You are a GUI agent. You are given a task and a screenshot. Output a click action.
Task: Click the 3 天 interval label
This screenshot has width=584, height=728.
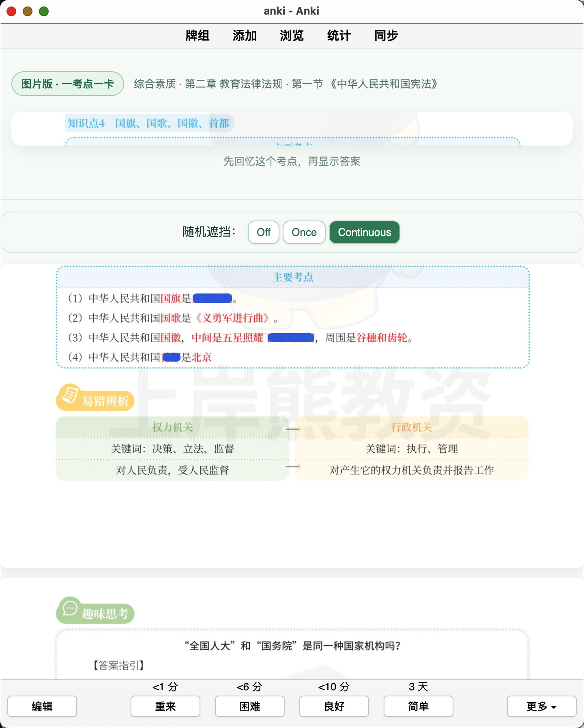tap(419, 687)
